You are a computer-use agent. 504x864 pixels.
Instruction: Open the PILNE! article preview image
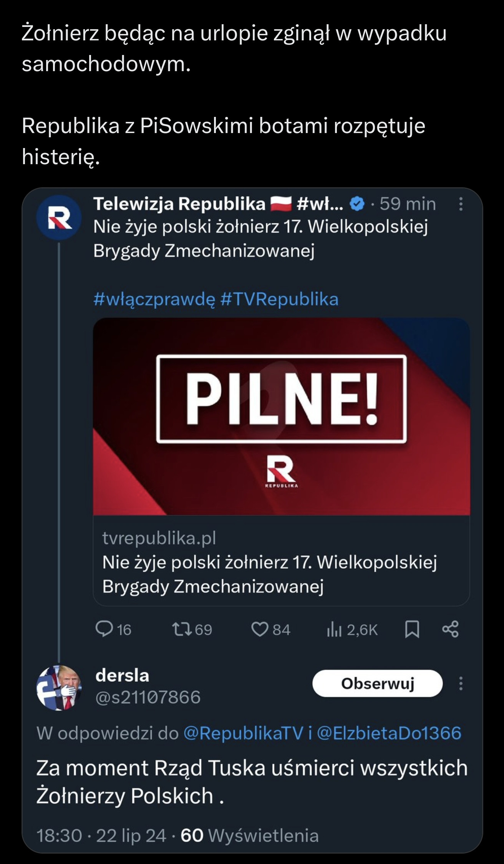(x=281, y=416)
